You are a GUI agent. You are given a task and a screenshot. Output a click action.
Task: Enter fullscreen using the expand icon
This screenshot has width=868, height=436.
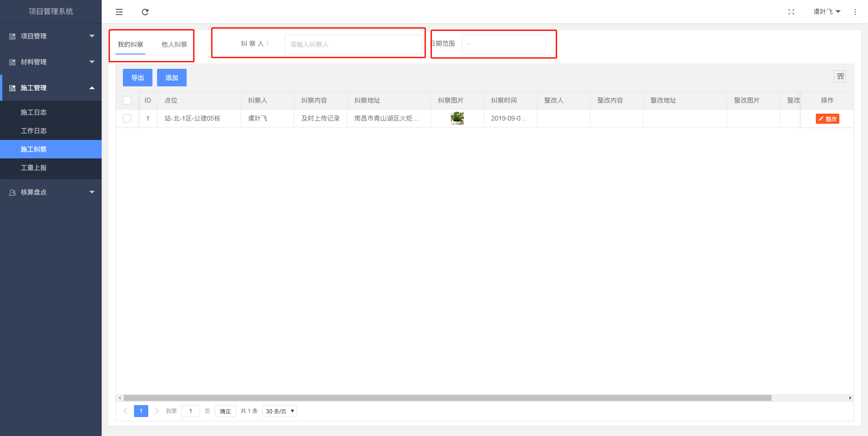click(x=791, y=12)
